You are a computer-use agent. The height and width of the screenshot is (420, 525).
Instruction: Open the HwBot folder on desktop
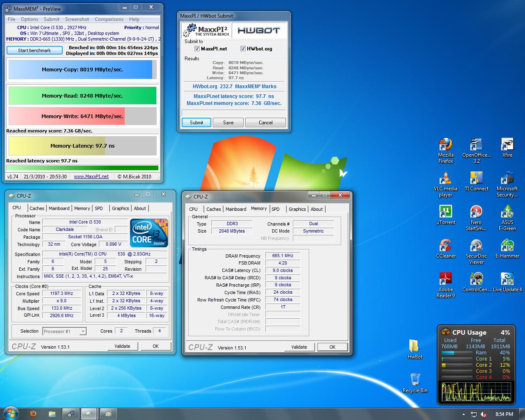(x=415, y=349)
